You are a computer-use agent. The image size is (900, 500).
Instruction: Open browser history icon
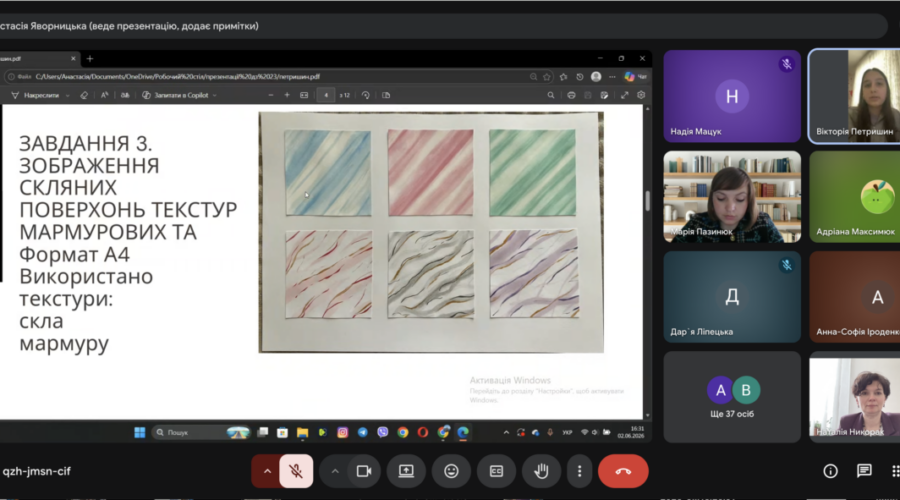580,76
